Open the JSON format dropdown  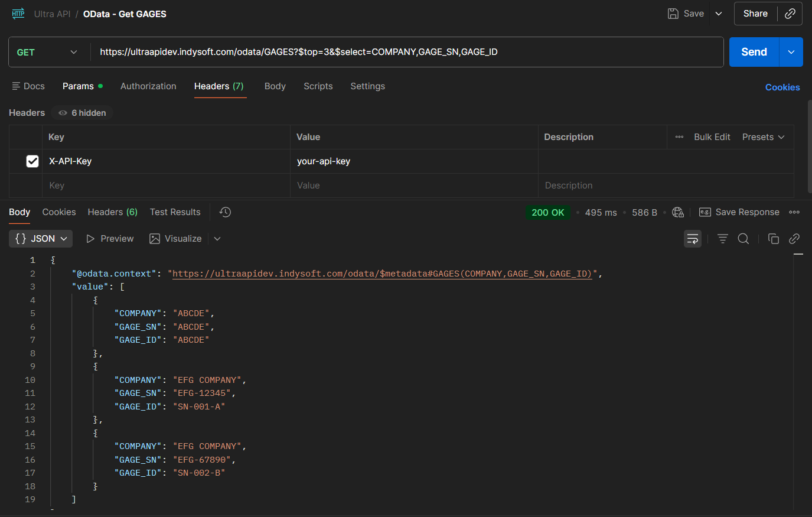point(41,239)
